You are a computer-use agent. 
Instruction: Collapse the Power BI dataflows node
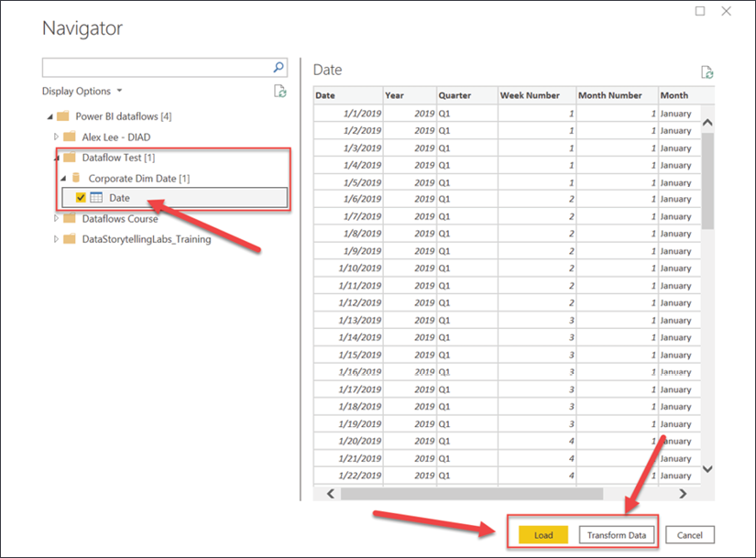[x=50, y=116]
